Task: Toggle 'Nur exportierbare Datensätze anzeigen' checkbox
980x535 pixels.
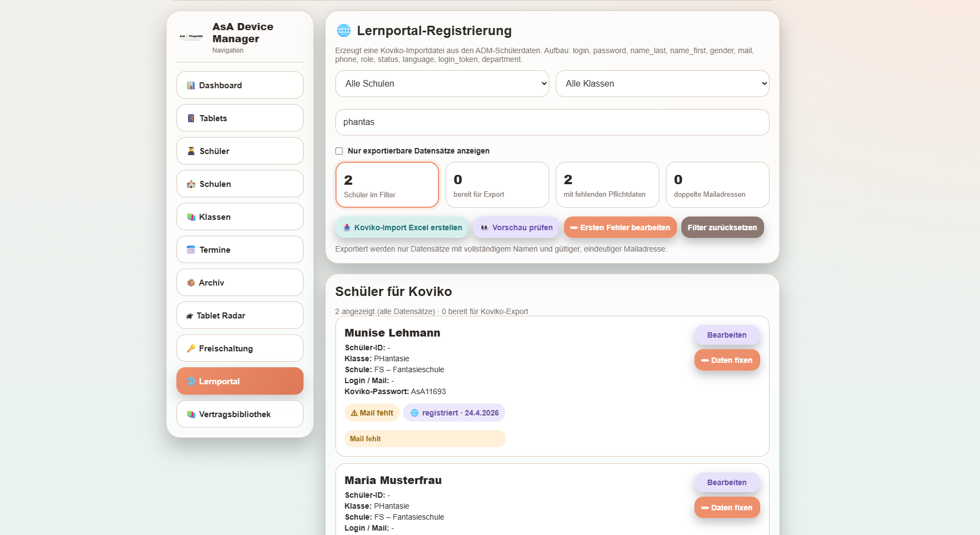Action: pyautogui.click(x=339, y=151)
